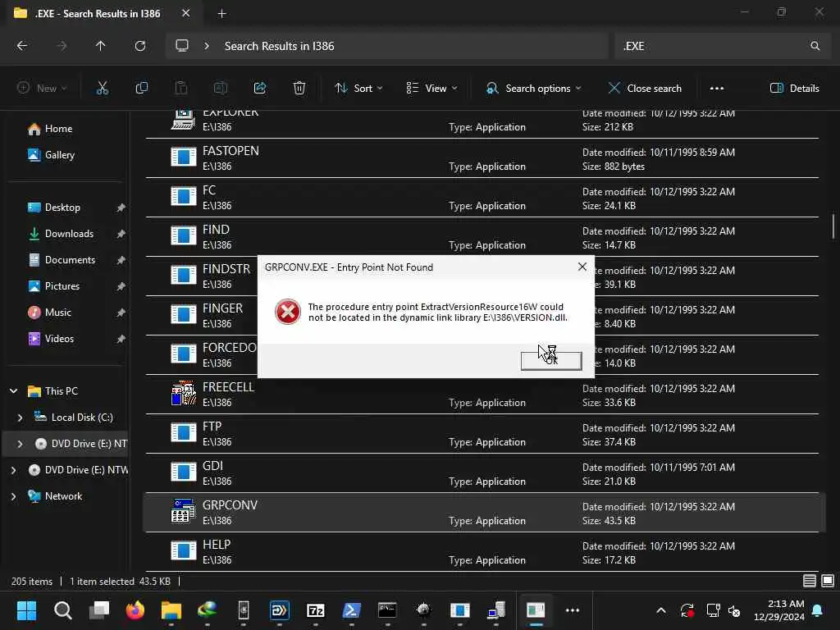Open the View dropdown
The width and height of the screenshot is (840, 630).
pyautogui.click(x=431, y=89)
